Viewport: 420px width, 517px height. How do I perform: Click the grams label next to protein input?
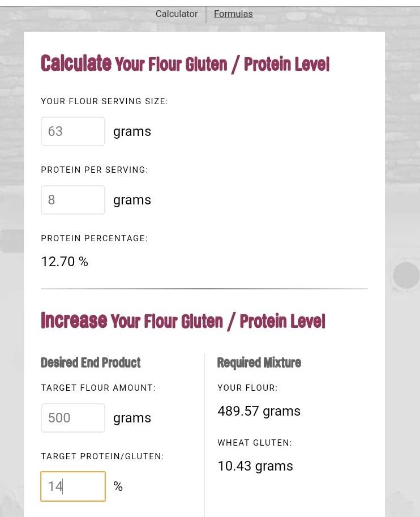point(132,199)
